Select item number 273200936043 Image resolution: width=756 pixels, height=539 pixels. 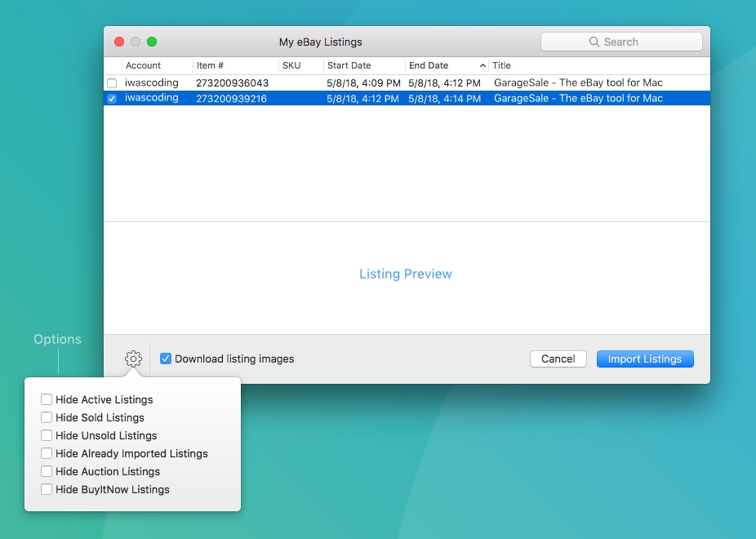pos(232,83)
